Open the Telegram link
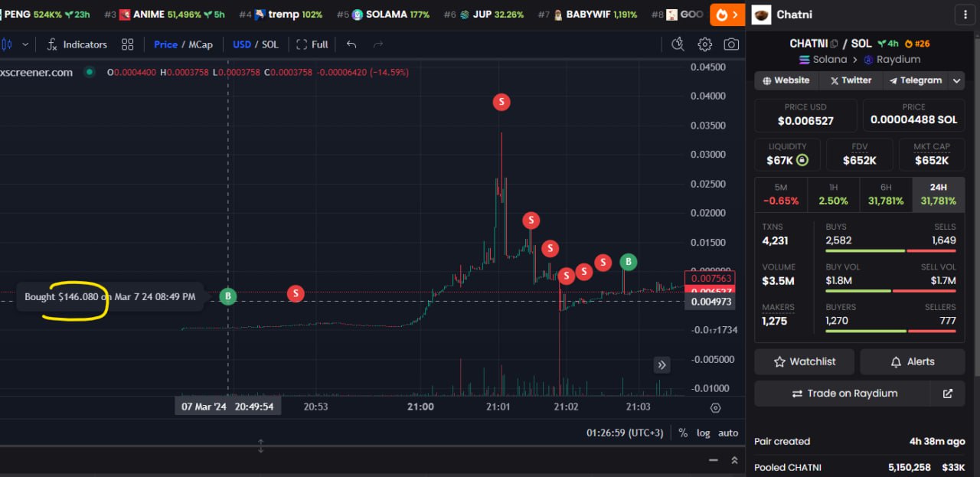This screenshot has height=477, width=980. coord(915,80)
